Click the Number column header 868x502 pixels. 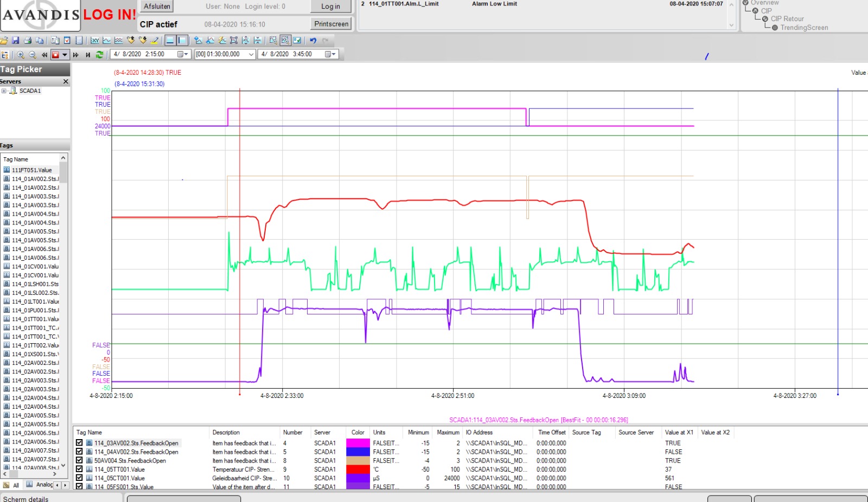pyautogui.click(x=296, y=433)
